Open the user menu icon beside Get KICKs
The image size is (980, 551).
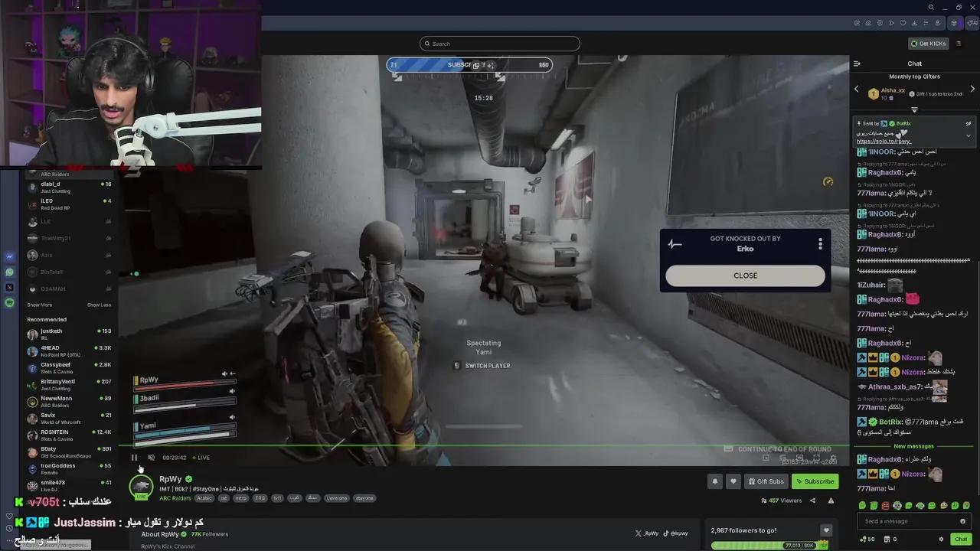point(959,44)
